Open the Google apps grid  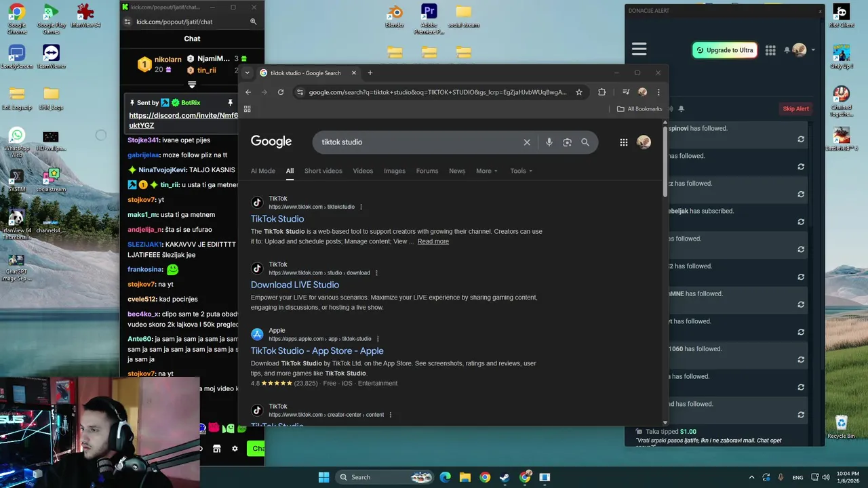624,142
